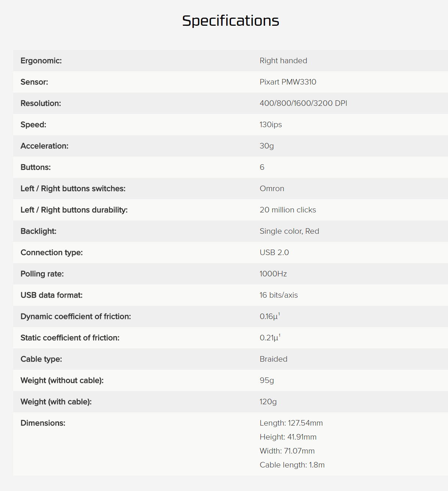Screen dimensions: 448x491
Task: Click the Acceleration label
Action: pos(44,146)
